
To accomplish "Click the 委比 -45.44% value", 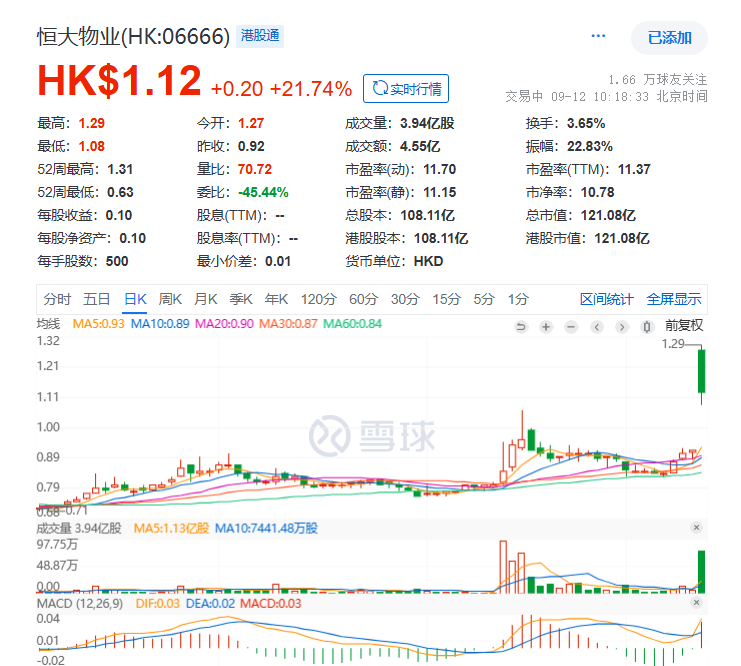I will pyautogui.click(x=263, y=192).
